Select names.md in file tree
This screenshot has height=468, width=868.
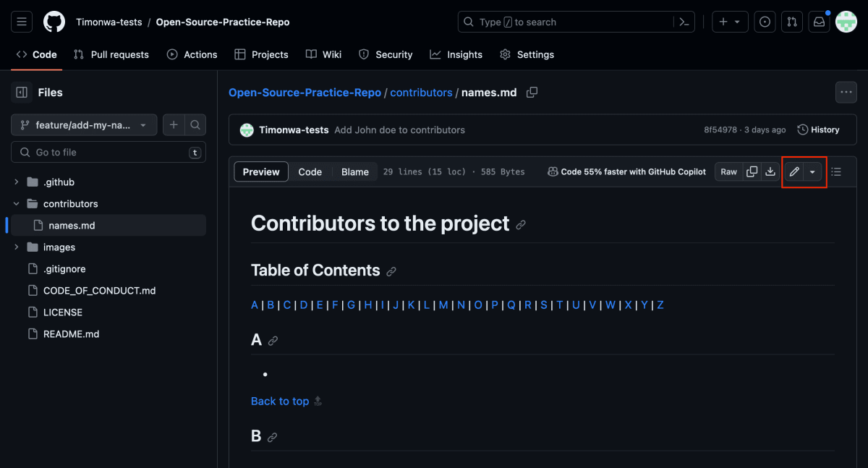[107, 226]
